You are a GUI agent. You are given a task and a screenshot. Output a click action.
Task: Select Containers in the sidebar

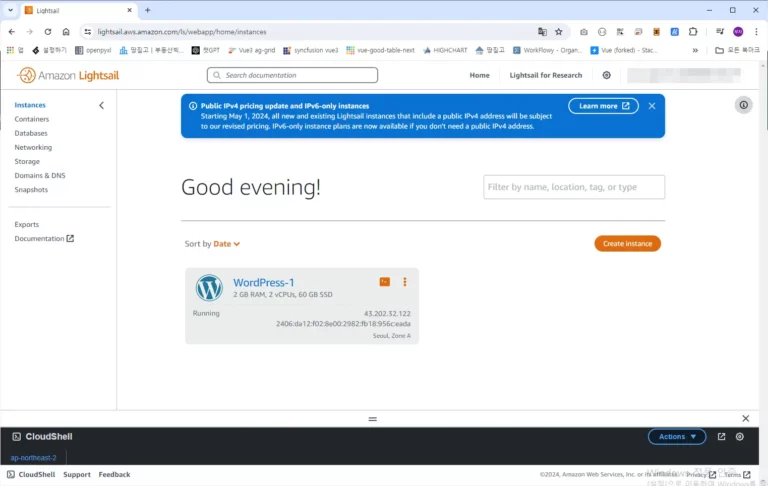point(32,119)
